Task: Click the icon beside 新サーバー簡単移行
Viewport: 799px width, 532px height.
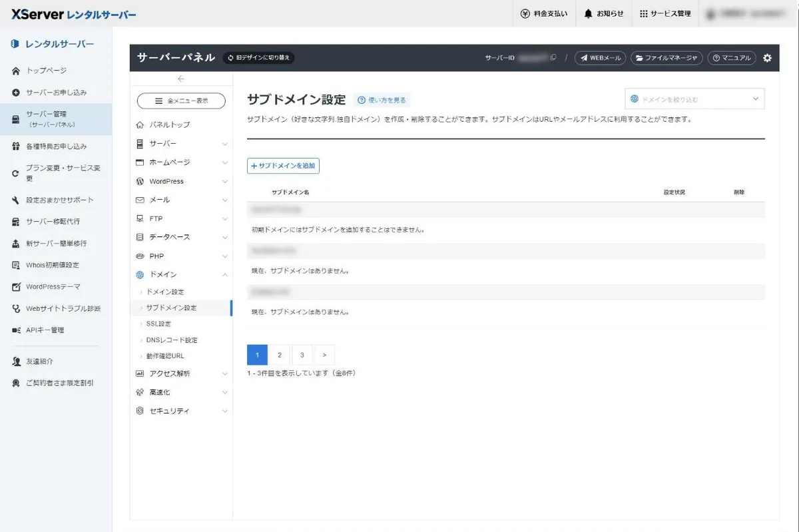Action: [16, 244]
